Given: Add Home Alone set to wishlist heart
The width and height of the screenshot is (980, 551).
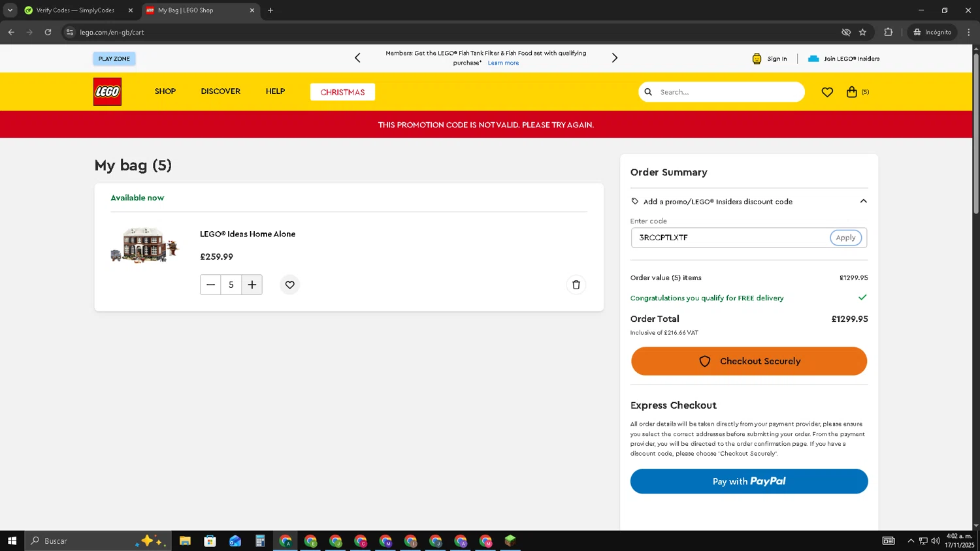Looking at the screenshot, I should click(290, 285).
